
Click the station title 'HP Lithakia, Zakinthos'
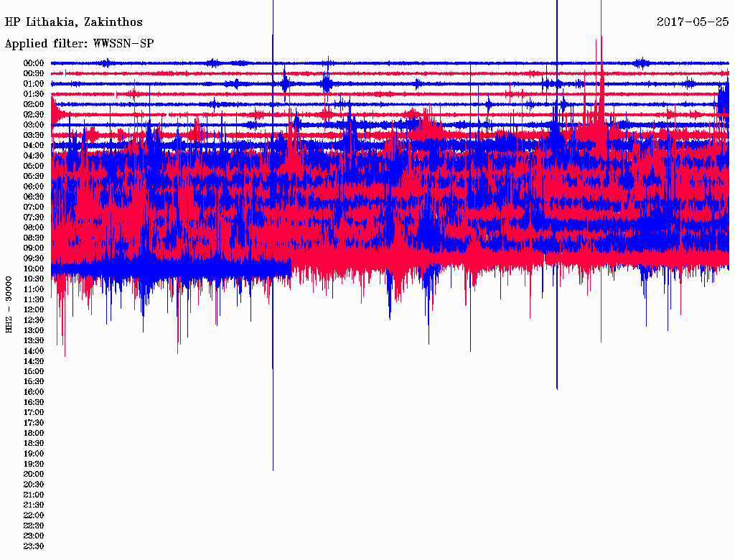point(74,22)
